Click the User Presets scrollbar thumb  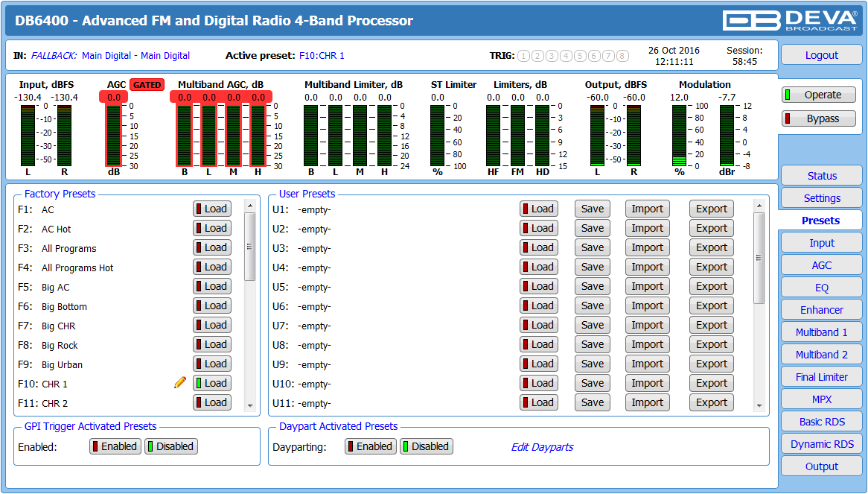tap(759, 258)
